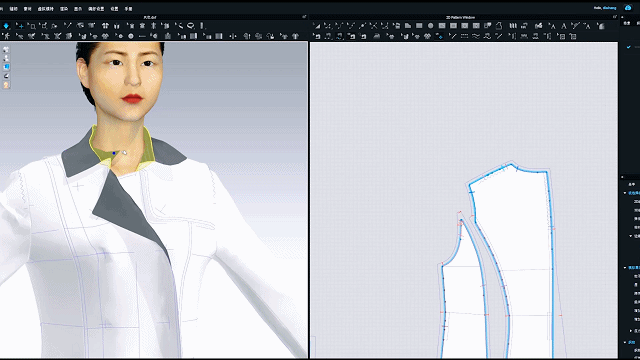
Task: Expand the collapsed right-arrow row near panel bottom
Action: pyautogui.click(x=631, y=331)
